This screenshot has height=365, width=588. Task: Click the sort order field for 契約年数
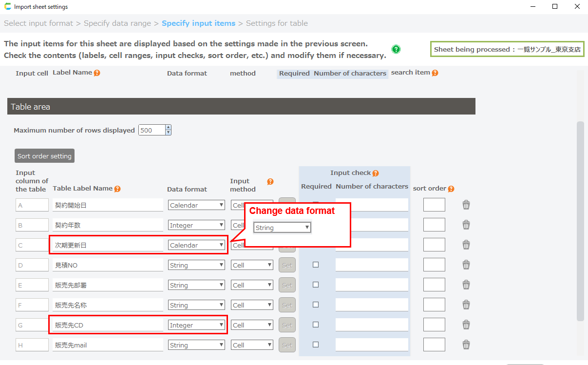(x=434, y=225)
